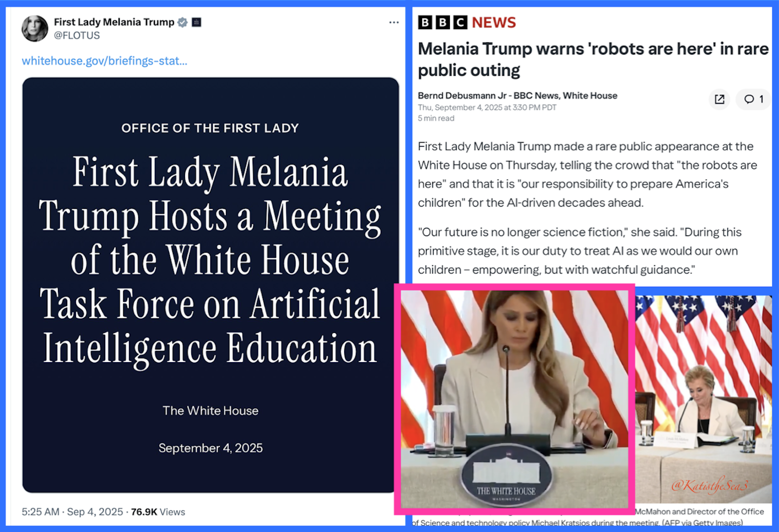The width and height of the screenshot is (779, 532).
Task: Open the three-dot more options menu
Action: coord(394,22)
